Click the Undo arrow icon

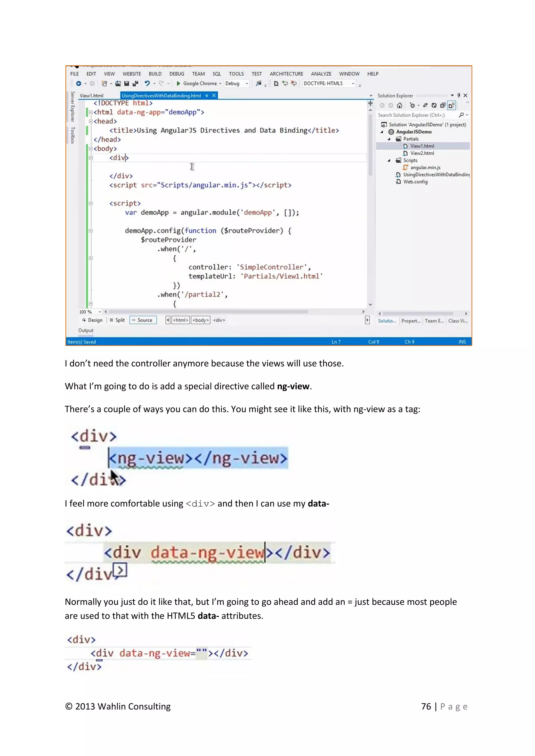[x=147, y=84]
